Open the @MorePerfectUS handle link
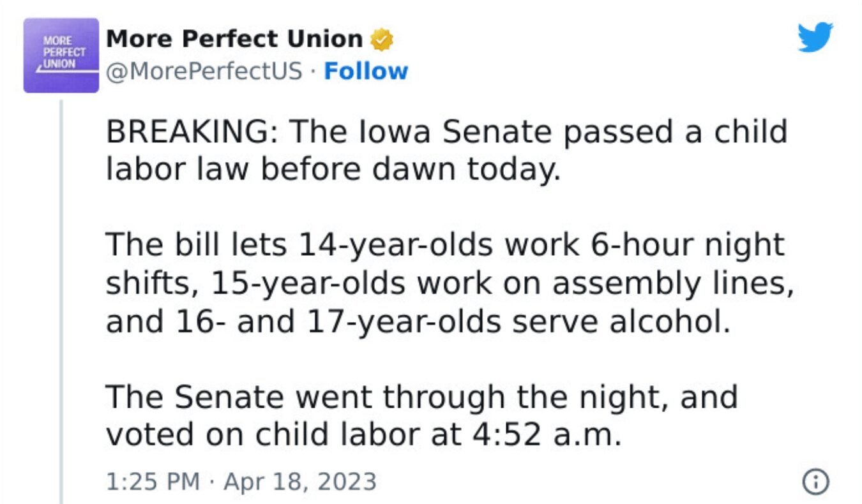Viewport: 862px width, 504px height. tap(204, 71)
